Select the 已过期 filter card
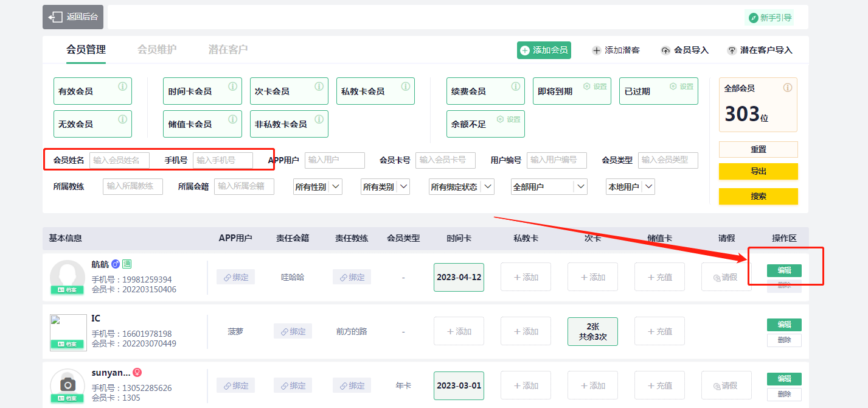Viewport: 868px width, 408px height. coord(658,91)
